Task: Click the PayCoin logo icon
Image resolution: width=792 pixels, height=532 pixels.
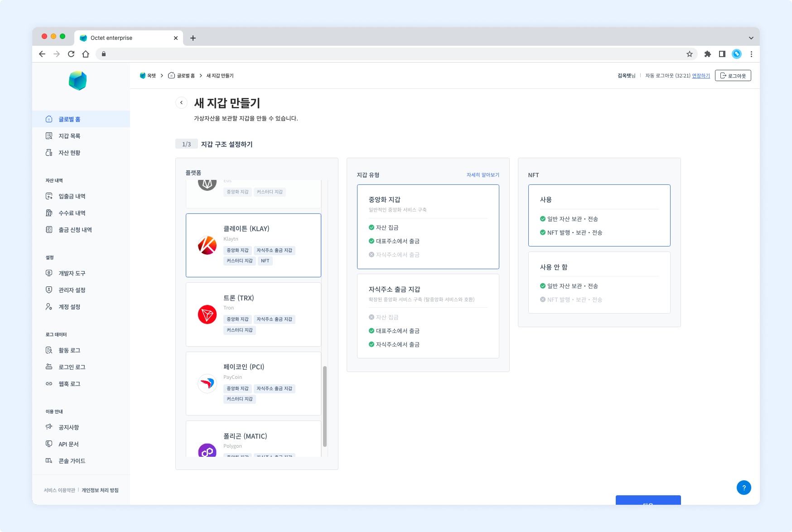Action: coord(207,383)
